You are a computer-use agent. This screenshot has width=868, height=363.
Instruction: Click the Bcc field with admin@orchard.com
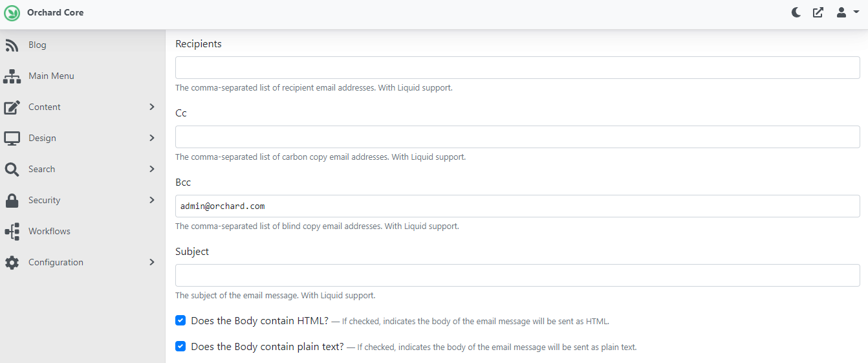point(517,206)
